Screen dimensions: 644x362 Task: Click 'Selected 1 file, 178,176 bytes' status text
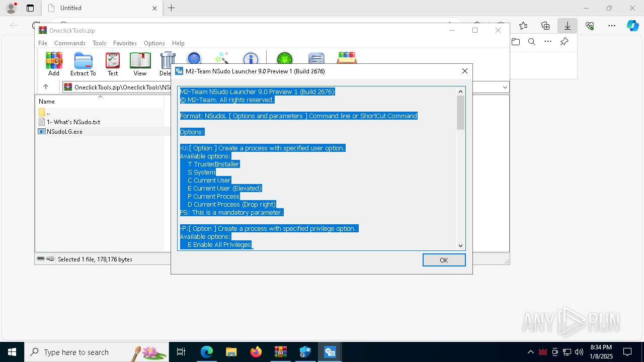pos(95,259)
